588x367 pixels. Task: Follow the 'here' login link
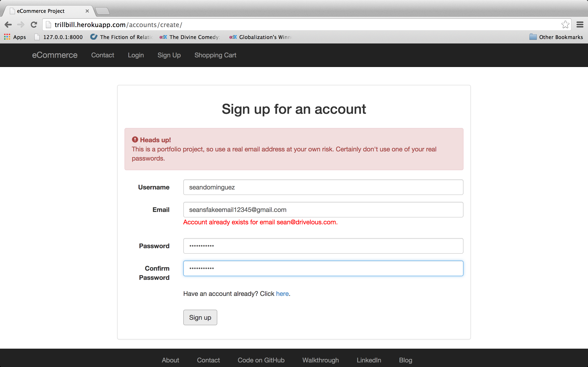point(282,294)
